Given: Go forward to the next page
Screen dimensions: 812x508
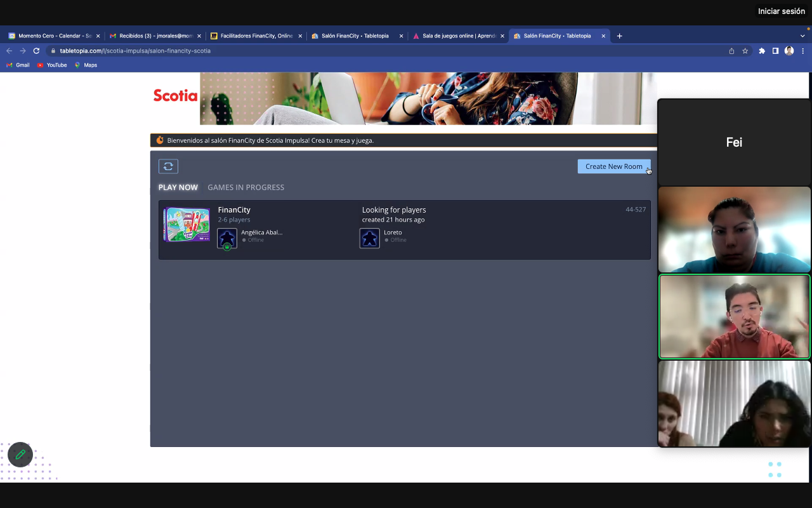Looking at the screenshot, I should [x=23, y=51].
